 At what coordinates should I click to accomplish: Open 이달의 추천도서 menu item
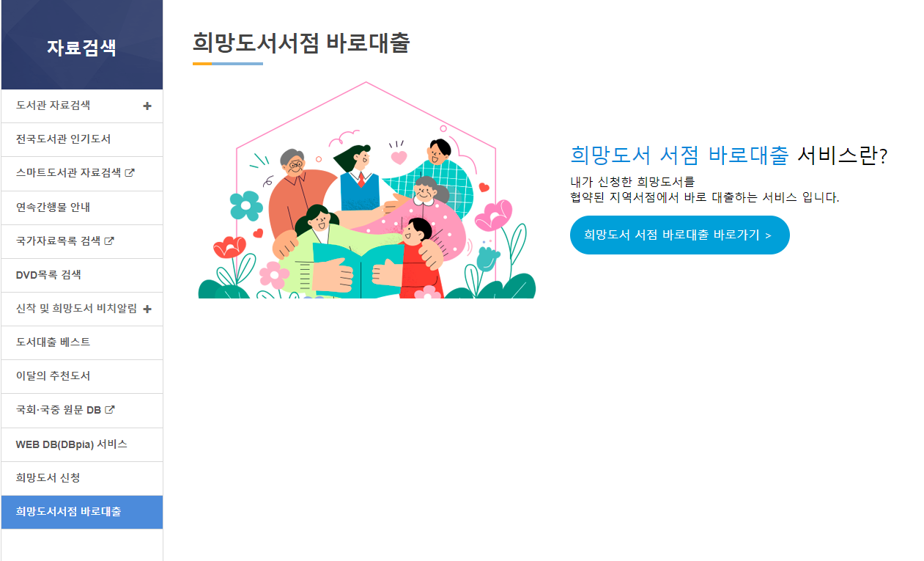coord(82,376)
